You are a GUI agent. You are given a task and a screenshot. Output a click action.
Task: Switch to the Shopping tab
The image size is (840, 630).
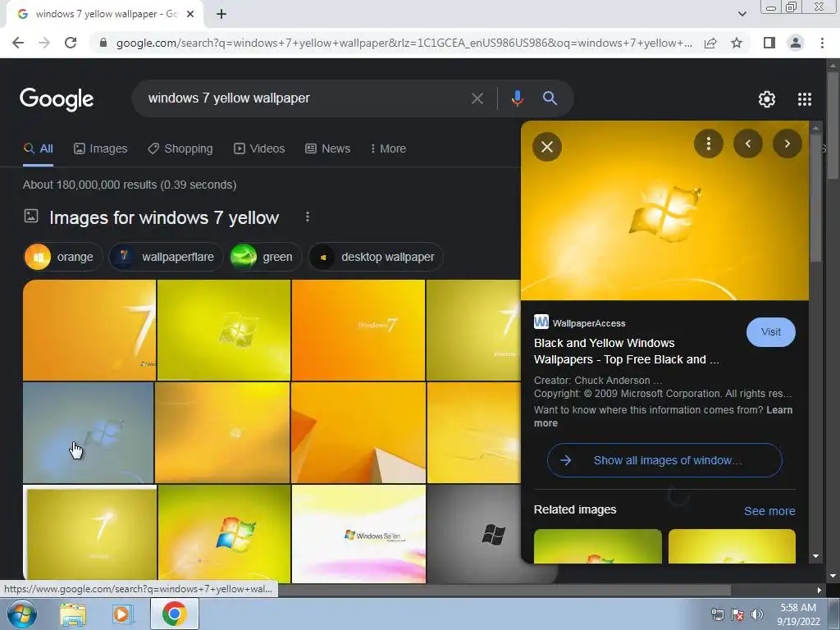point(180,148)
